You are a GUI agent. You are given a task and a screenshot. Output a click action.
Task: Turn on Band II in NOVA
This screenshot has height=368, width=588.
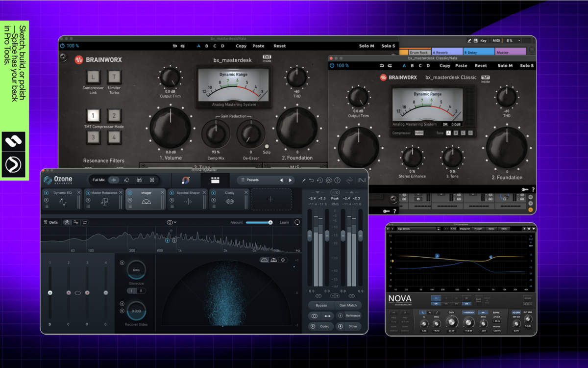pos(446,304)
